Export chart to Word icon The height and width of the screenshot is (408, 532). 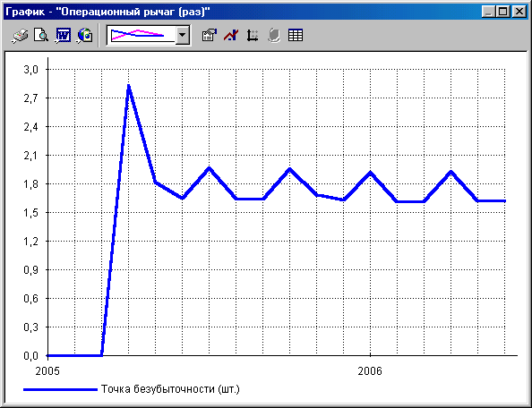[x=63, y=35]
